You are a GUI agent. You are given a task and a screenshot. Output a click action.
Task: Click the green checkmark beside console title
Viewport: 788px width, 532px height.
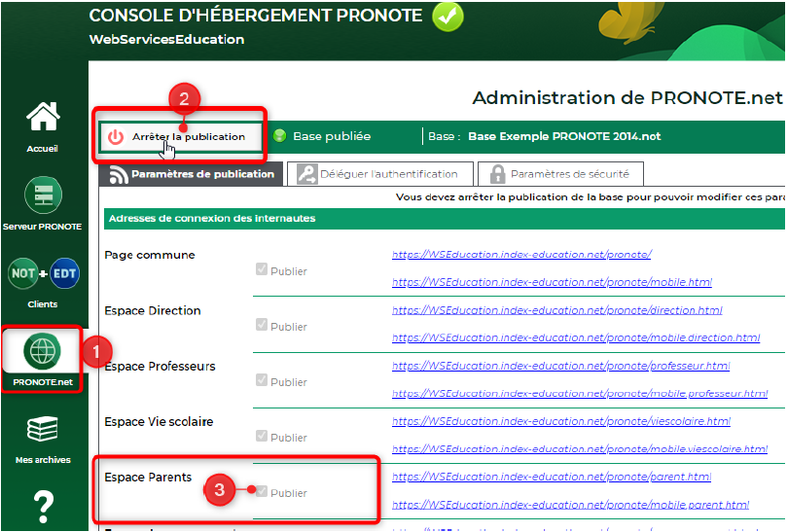click(x=448, y=17)
